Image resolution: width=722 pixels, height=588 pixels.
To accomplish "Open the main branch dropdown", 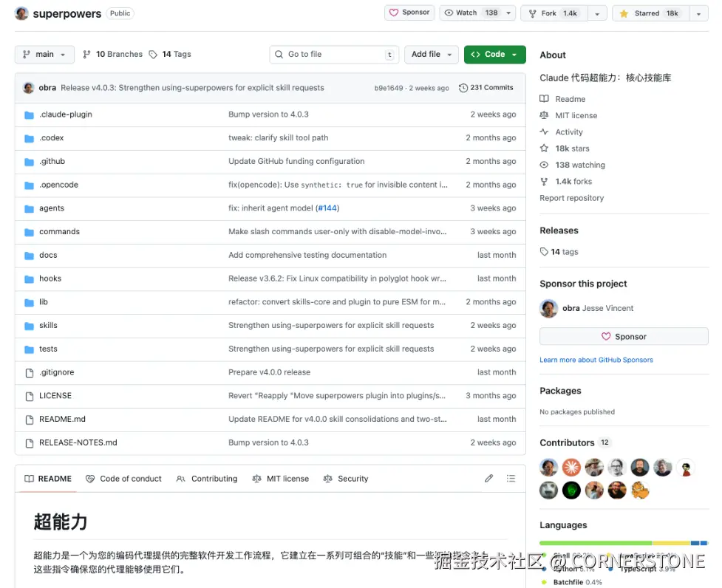I will click(44, 54).
